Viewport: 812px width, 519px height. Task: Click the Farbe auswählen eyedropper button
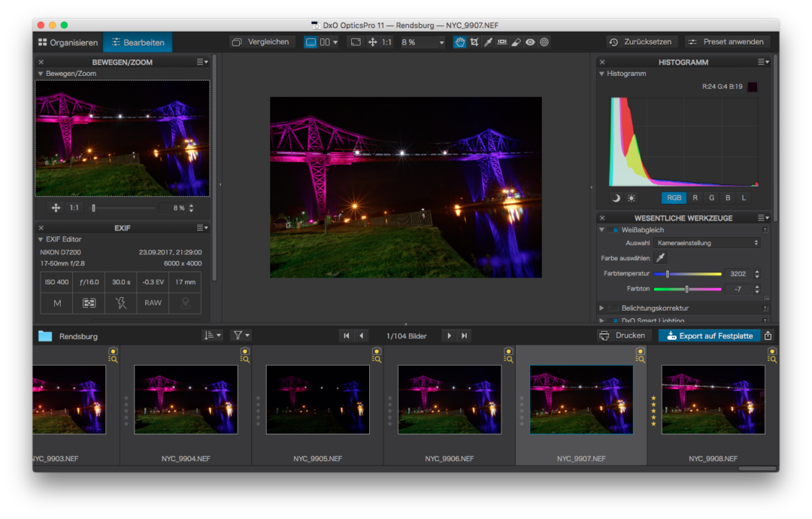[660, 258]
